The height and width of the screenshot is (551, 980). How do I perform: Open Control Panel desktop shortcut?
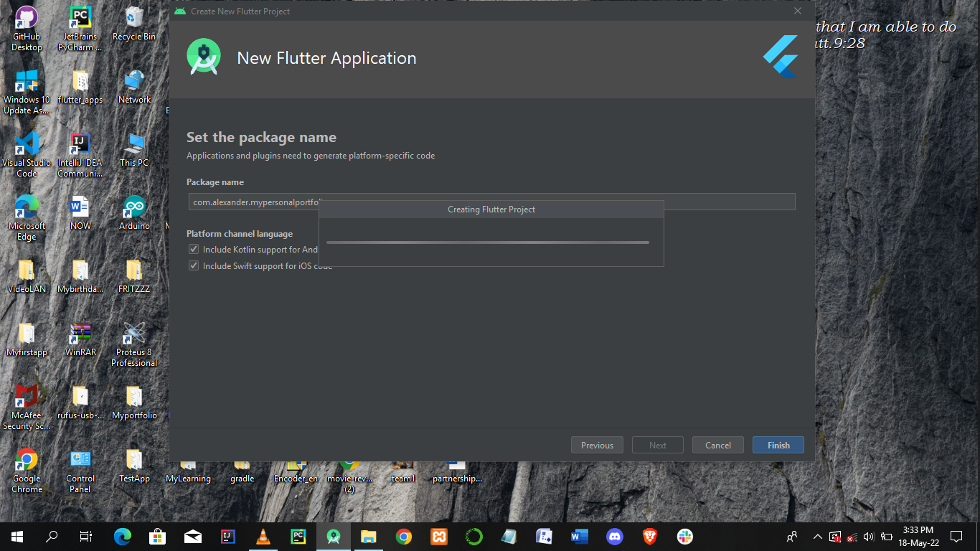tap(80, 471)
